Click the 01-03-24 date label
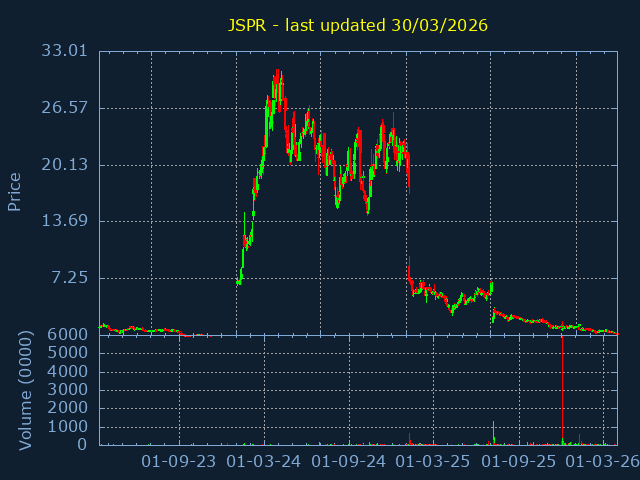This screenshot has width=640, height=480. point(264,462)
